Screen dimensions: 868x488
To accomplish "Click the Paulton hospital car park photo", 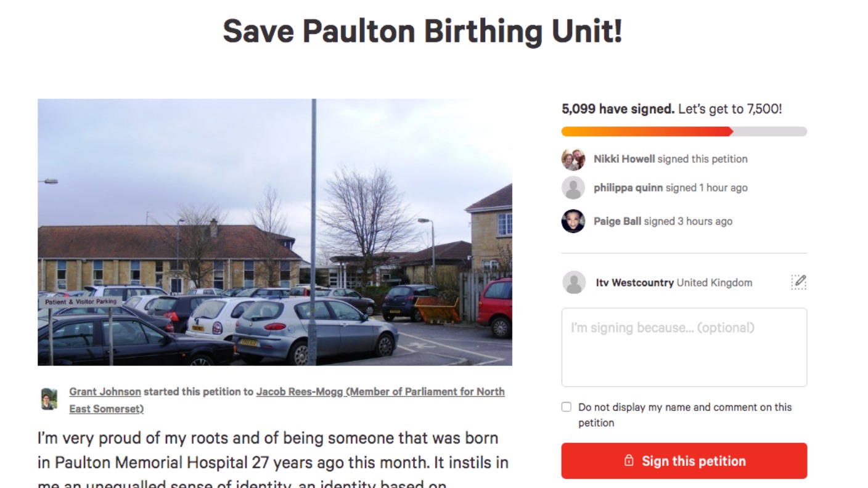I will coord(275,232).
